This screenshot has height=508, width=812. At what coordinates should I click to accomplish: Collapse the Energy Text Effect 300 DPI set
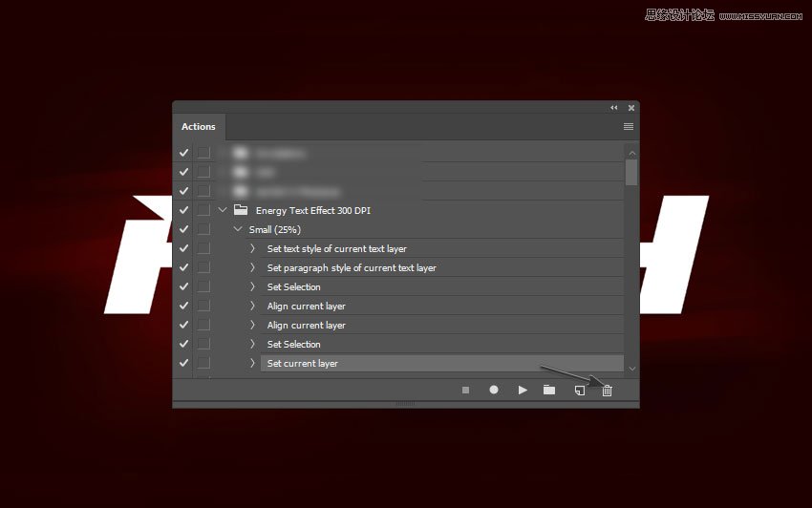(223, 210)
